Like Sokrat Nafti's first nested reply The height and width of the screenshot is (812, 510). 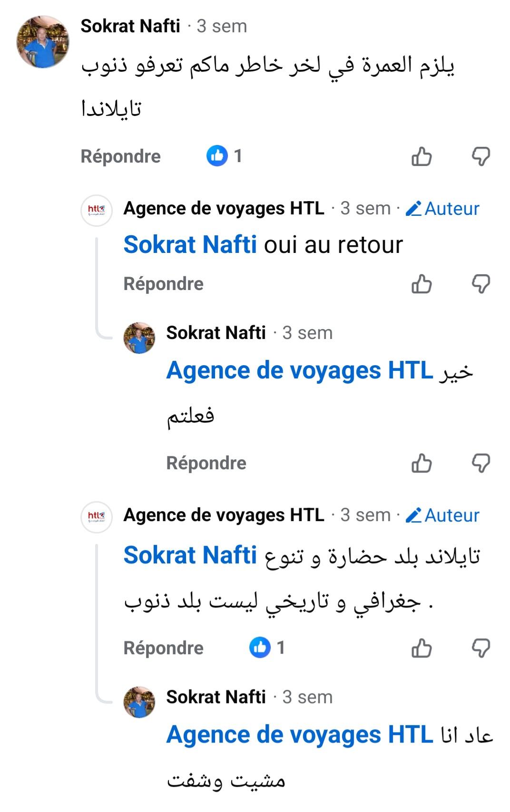[x=422, y=463]
